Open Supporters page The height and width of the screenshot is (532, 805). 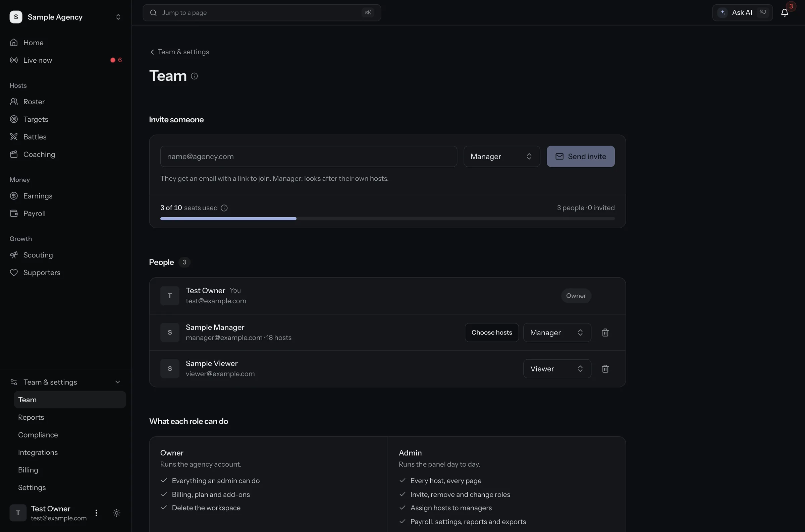(66, 273)
